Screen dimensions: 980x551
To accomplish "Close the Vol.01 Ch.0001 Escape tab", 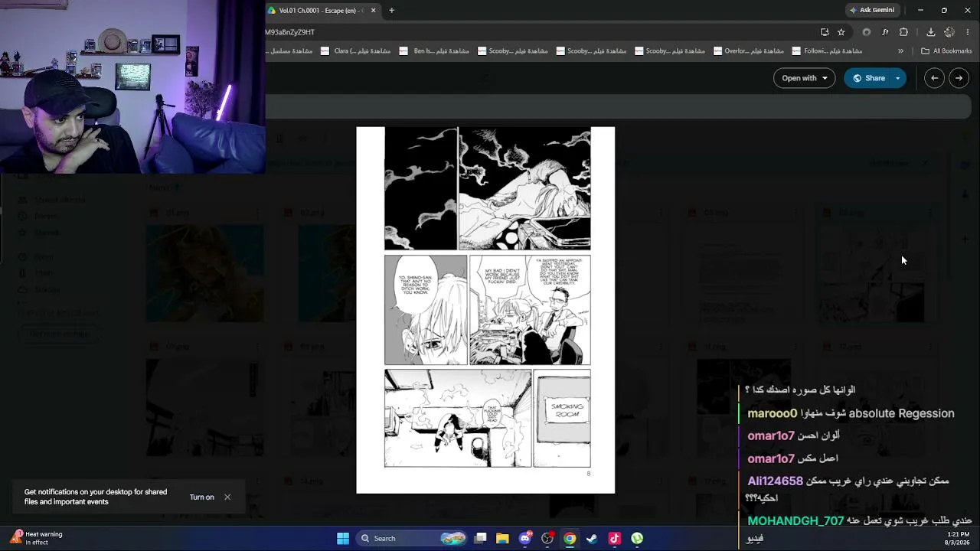I will (373, 10).
